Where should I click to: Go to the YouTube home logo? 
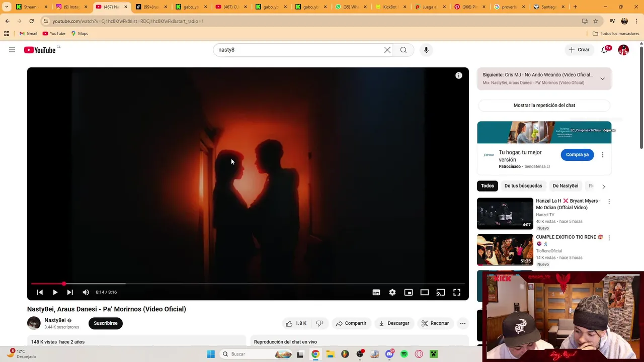coord(40,50)
